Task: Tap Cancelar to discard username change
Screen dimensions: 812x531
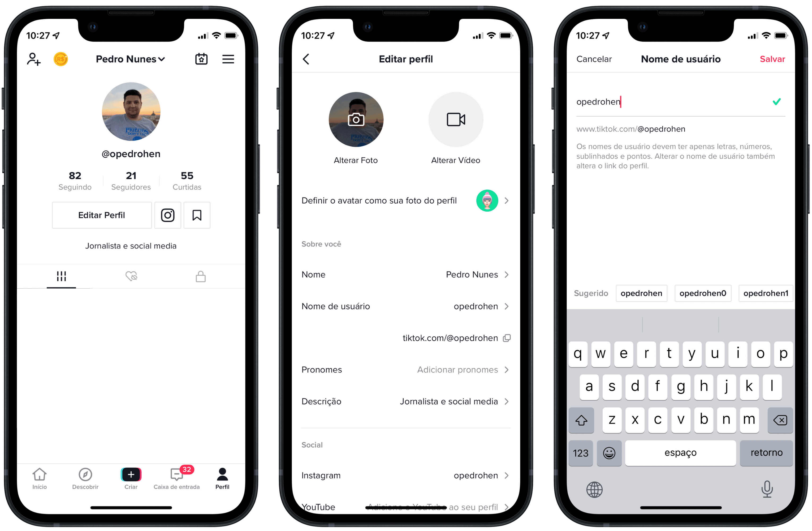Action: tap(593, 59)
